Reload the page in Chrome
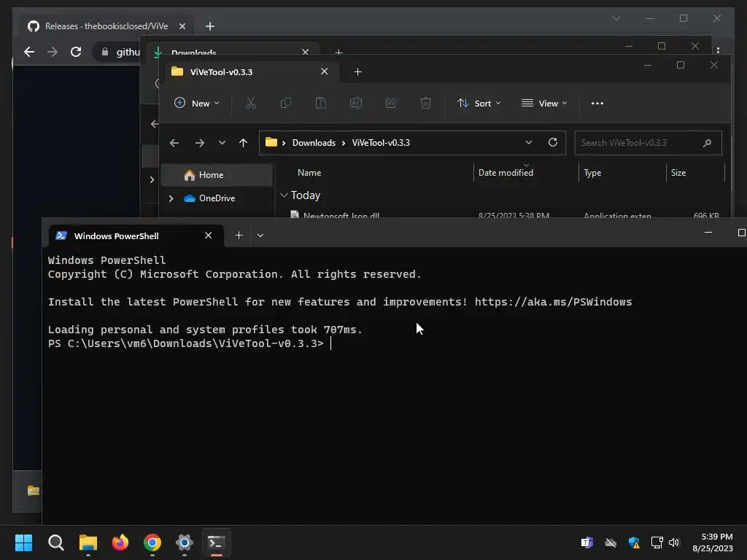The image size is (747, 560). pos(76,52)
